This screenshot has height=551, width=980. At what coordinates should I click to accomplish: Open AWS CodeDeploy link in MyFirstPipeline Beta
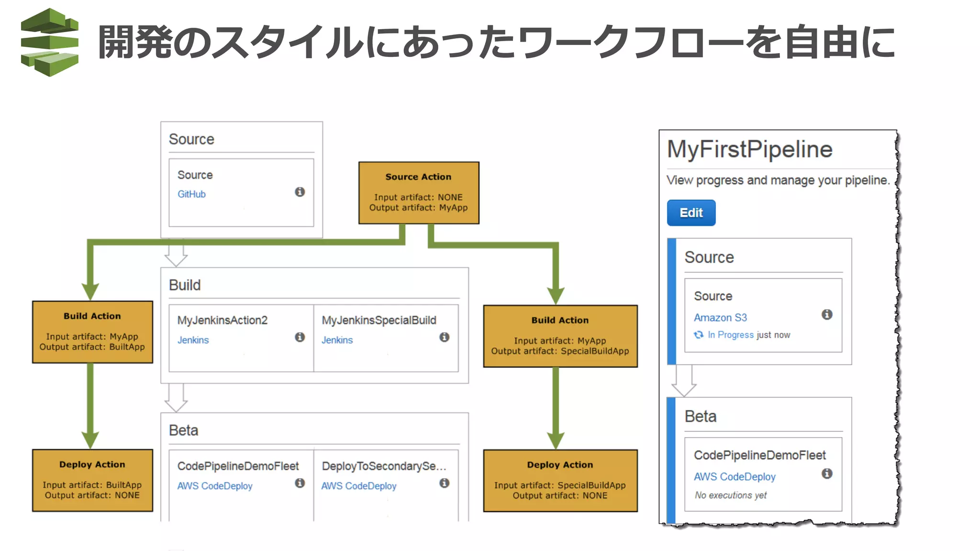point(735,477)
